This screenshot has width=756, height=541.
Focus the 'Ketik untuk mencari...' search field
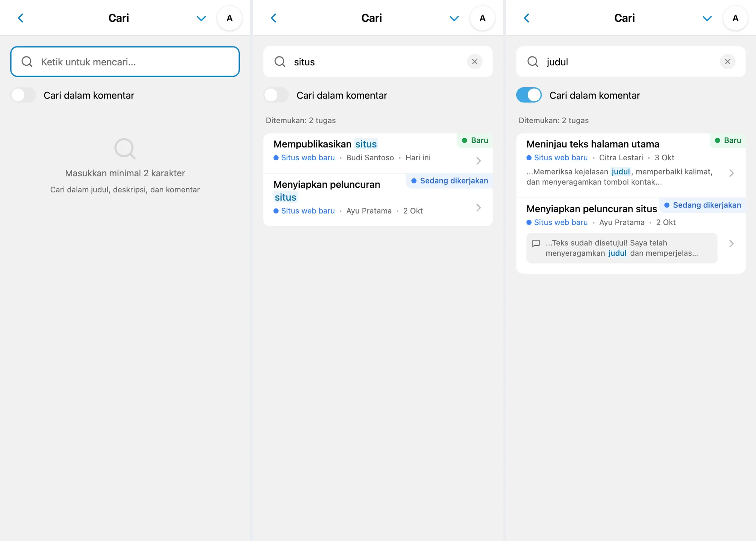[x=125, y=62]
